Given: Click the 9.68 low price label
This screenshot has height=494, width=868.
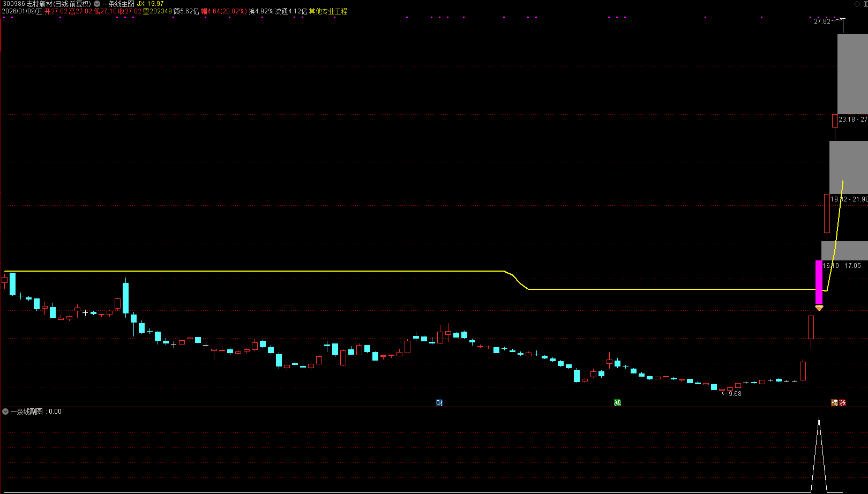Looking at the screenshot, I should tap(735, 394).
